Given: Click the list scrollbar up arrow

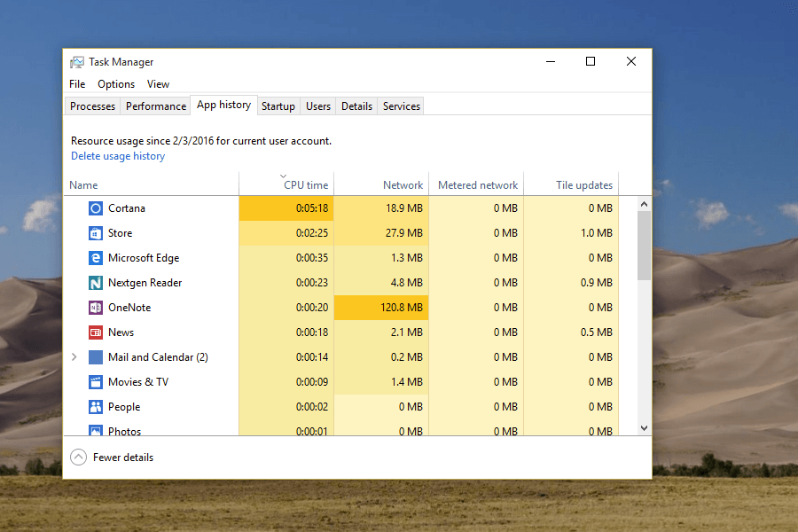Looking at the screenshot, I should (x=645, y=204).
